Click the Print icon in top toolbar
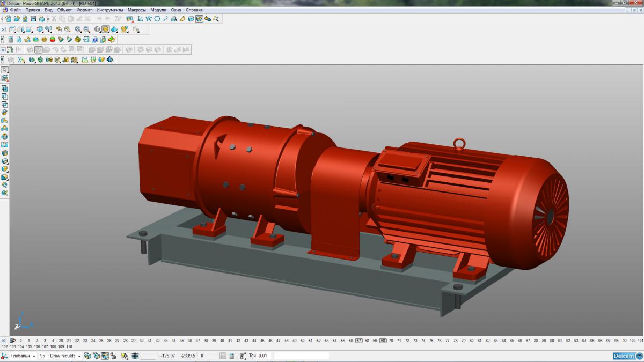The image size is (644, 362). pyautogui.click(x=42, y=19)
